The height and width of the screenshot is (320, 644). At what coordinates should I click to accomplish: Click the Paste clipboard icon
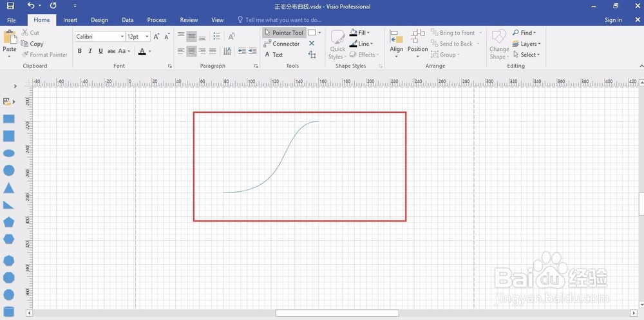tap(10, 37)
